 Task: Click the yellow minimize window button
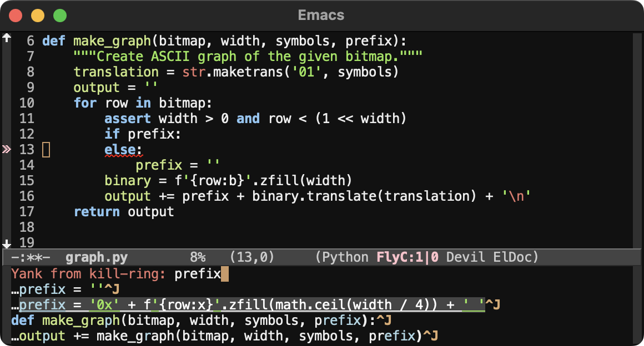point(37,16)
